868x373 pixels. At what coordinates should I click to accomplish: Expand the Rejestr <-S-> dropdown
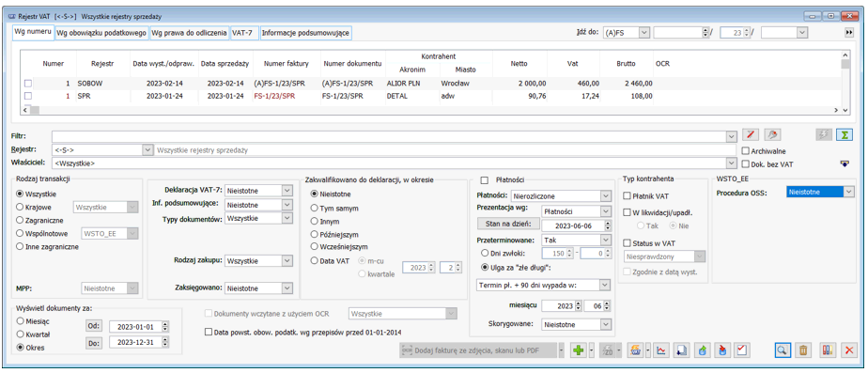tap(147, 150)
